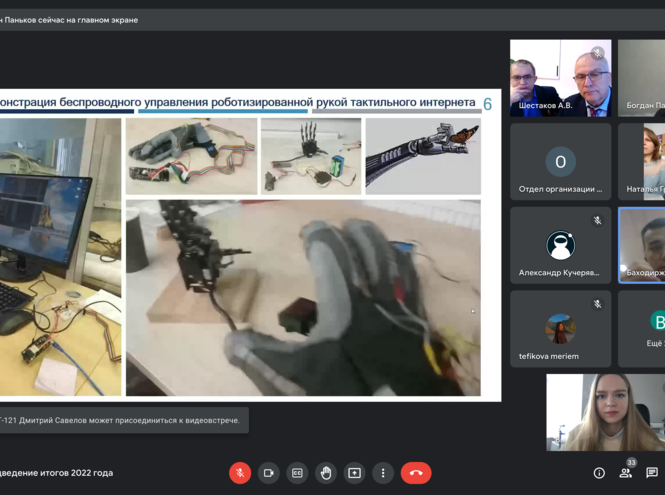Image resolution: width=665 pixels, height=495 pixels.
Task: Select the Шестаков А.В. video tile
Action: click(x=560, y=78)
